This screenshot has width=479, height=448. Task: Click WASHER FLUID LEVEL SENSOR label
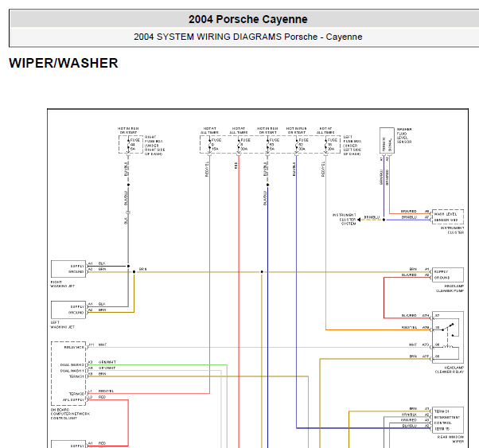(404, 135)
